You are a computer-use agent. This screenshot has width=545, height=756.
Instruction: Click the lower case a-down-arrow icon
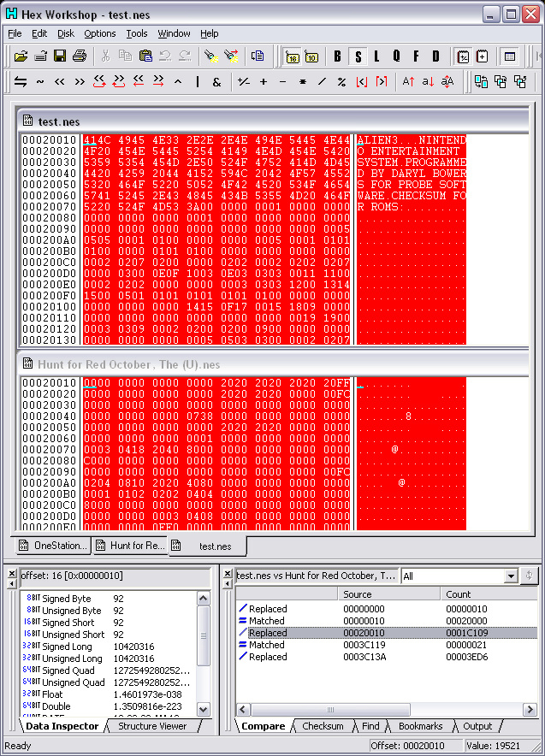point(428,82)
